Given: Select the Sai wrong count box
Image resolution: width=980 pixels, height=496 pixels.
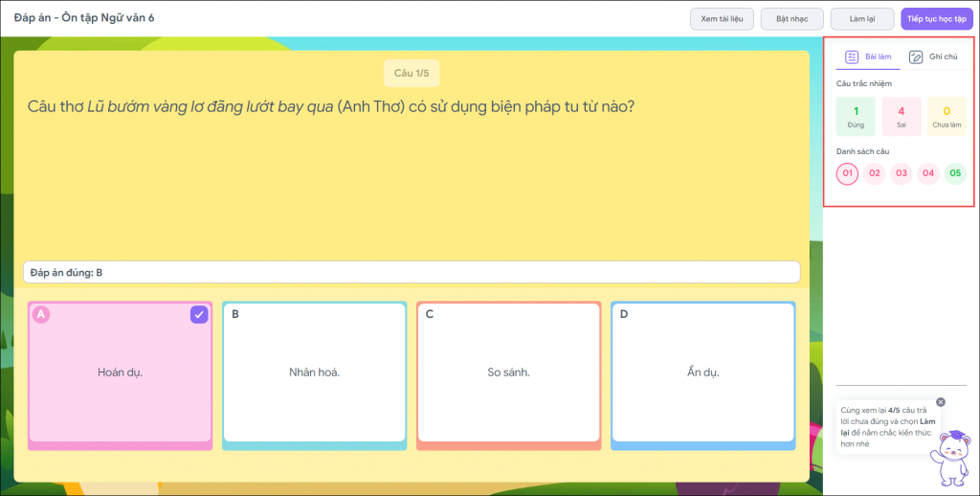Looking at the screenshot, I should coord(902,116).
